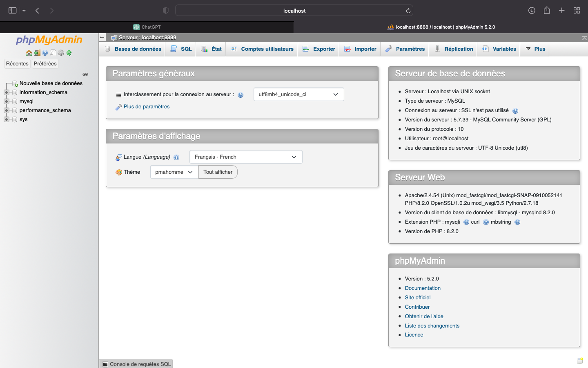Open the Documentation link
Image resolution: width=588 pixels, height=368 pixels.
(x=423, y=288)
